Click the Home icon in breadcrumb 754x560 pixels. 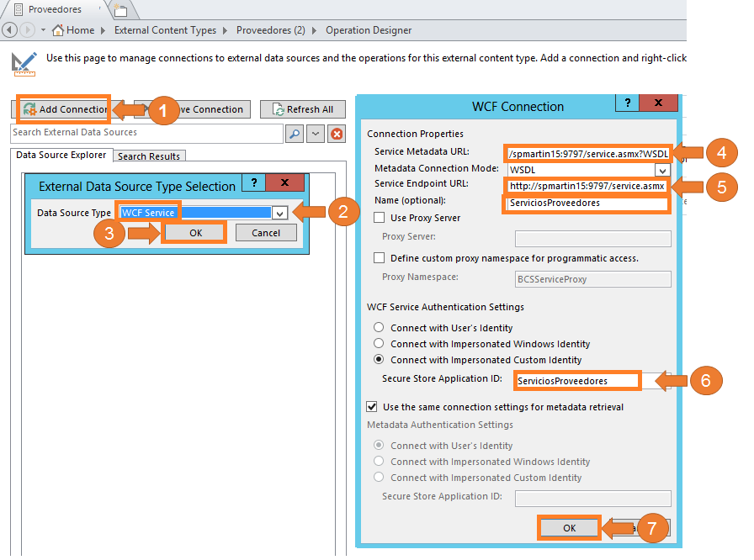pos(59,30)
